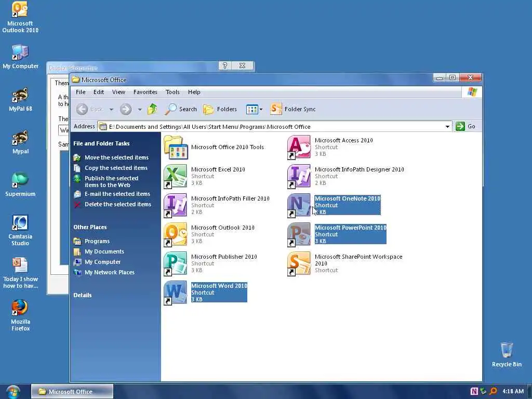Select the Camtasia Studio desktop icon
The image size is (532, 399).
pyautogui.click(x=20, y=231)
